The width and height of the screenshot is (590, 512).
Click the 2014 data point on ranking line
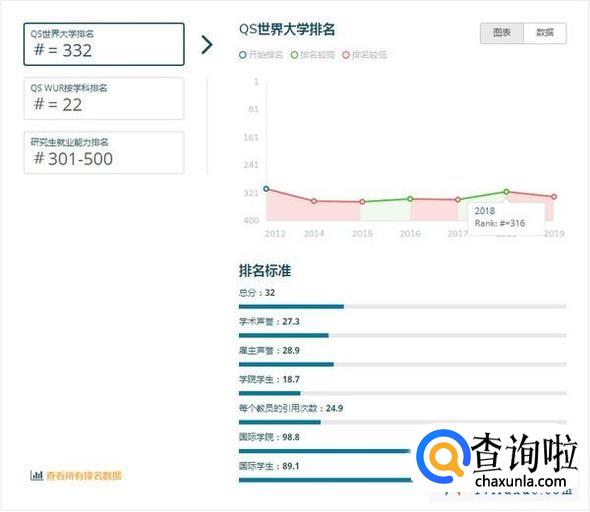[x=314, y=201]
